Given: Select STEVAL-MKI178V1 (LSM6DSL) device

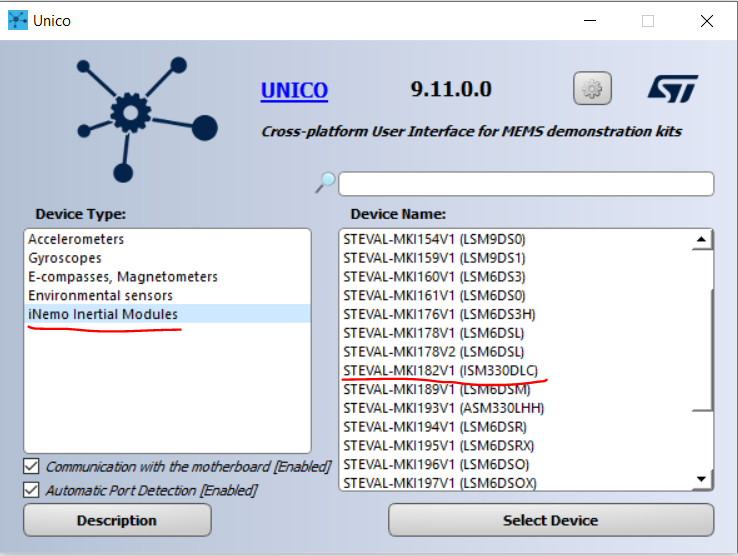Looking at the screenshot, I should click(515, 333).
